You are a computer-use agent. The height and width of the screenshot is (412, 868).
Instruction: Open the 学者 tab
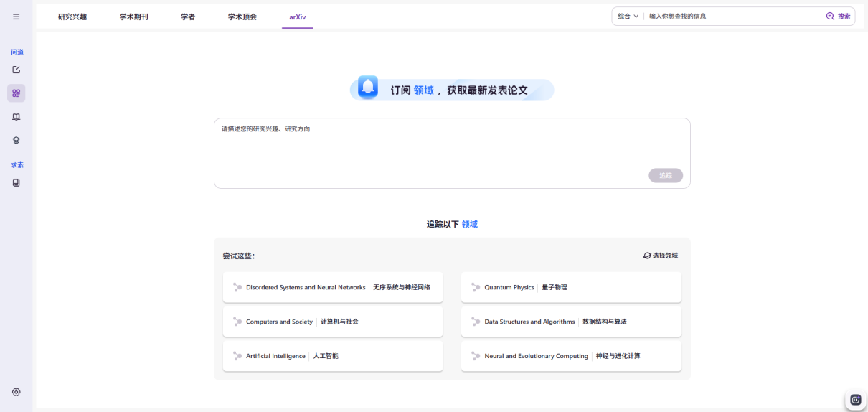188,17
